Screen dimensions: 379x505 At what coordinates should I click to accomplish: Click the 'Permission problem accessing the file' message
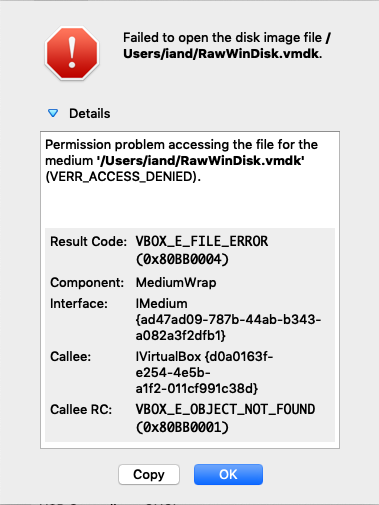click(181, 145)
